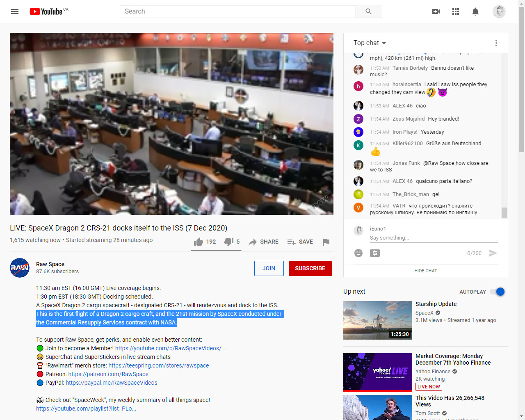The image size is (525, 420).
Task: Save video to a playlist
Action: (300, 242)
